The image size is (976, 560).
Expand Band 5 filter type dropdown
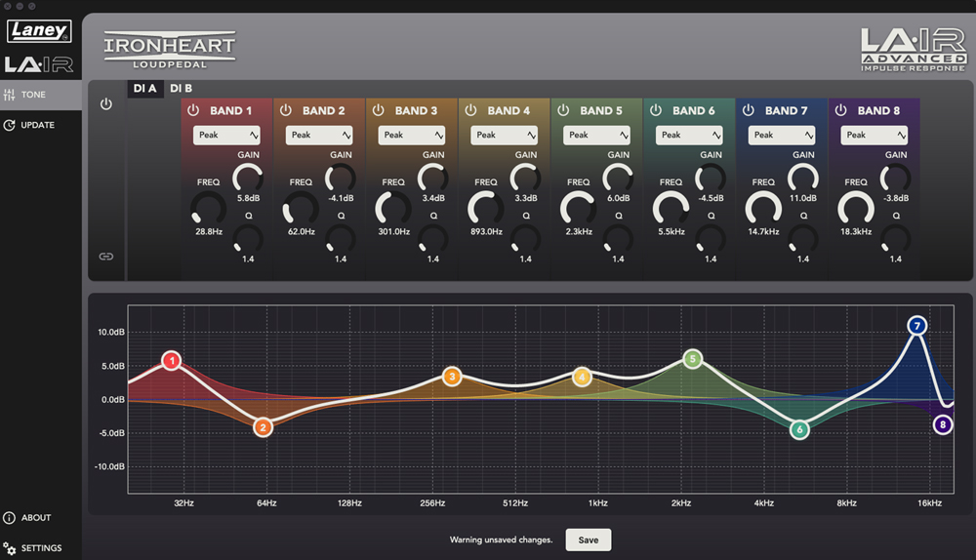click(597, 135)
